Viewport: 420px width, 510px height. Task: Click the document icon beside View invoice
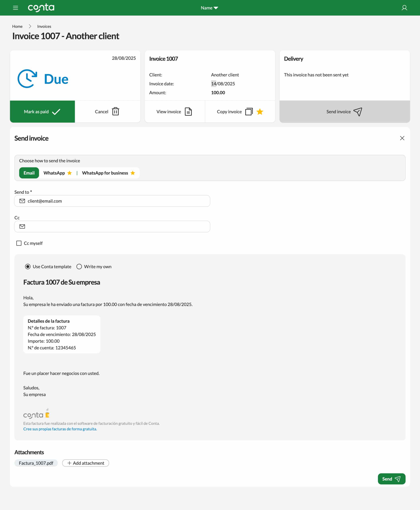tap(188, 112)
